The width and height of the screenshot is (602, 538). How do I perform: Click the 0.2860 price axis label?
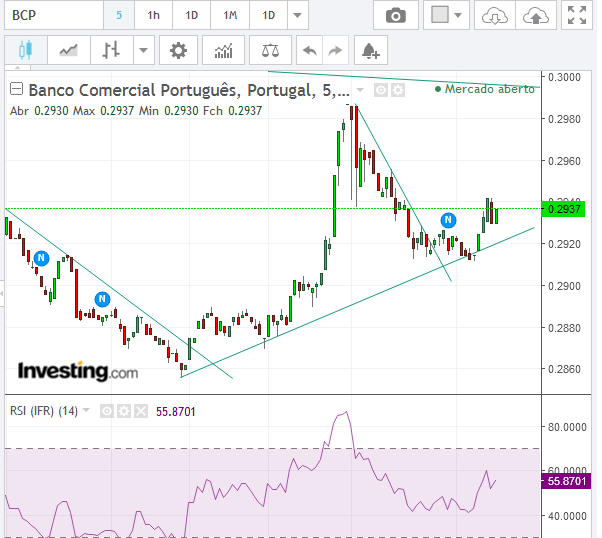(564, 369)
